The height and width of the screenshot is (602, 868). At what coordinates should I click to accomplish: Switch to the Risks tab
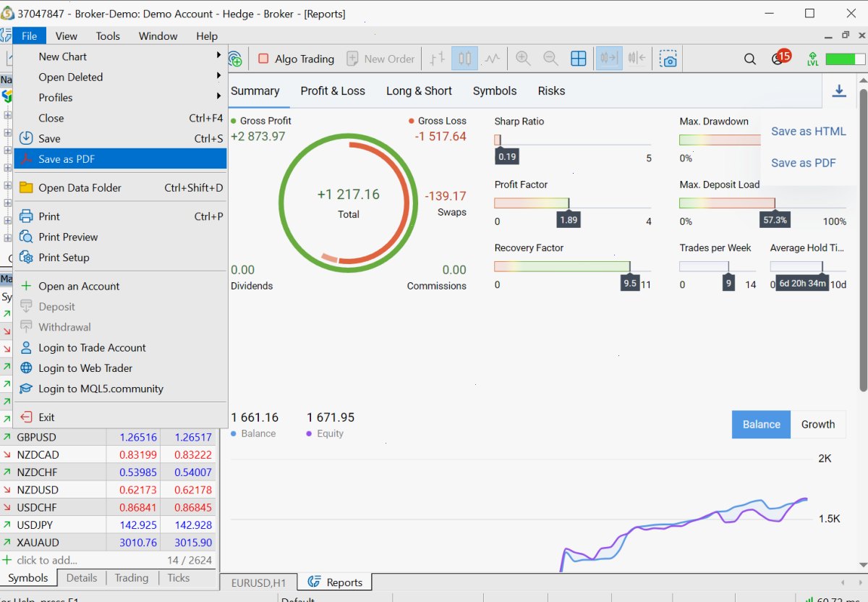coord(551,90)
